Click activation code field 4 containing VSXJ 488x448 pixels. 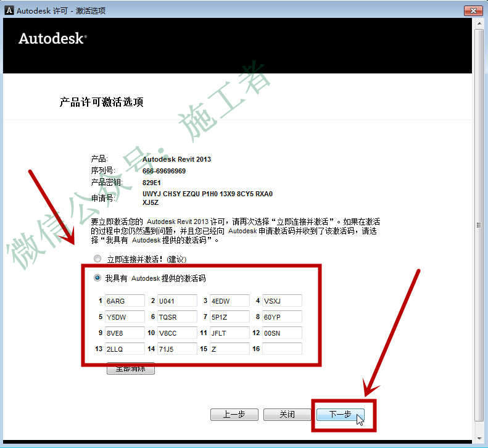[282, 301]
